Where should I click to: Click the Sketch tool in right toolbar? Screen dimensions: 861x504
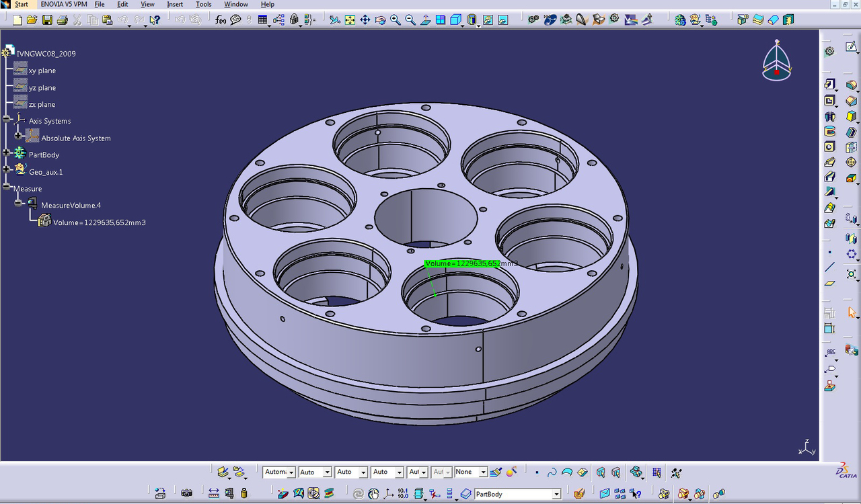[x=851, y=47]
